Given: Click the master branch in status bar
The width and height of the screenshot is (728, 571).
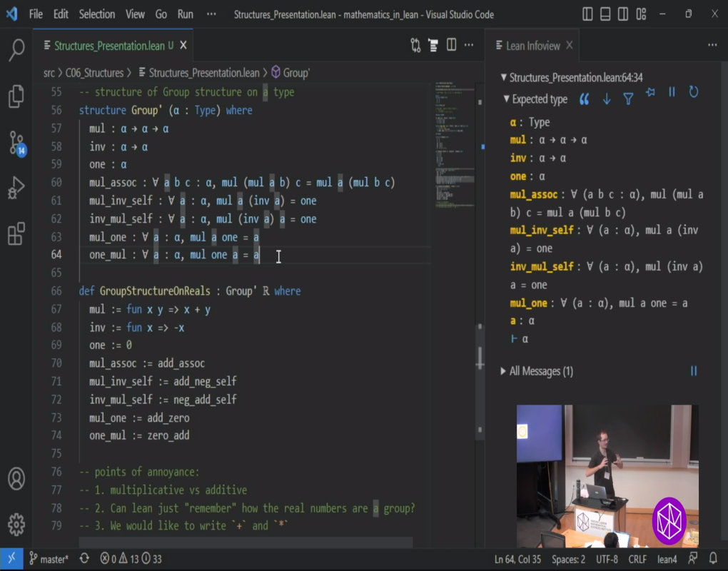Looking at the screenshot, I should tap(49, 559).
